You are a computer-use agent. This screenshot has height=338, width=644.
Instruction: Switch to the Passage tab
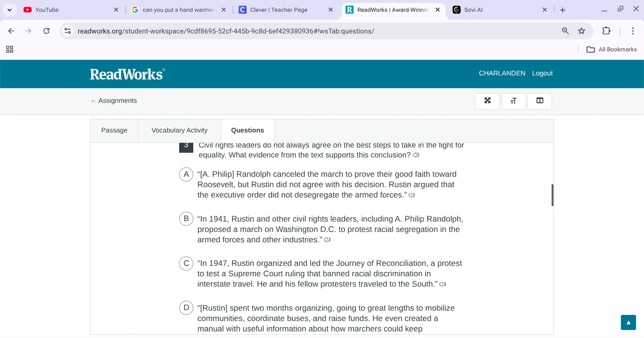coord(114,131)
